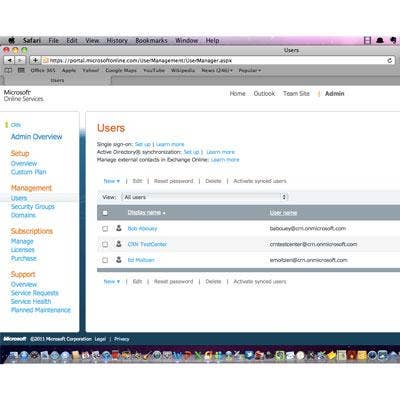
Task: Click the user icon beside Bob Abouey
Action: (x=119, y=228)
